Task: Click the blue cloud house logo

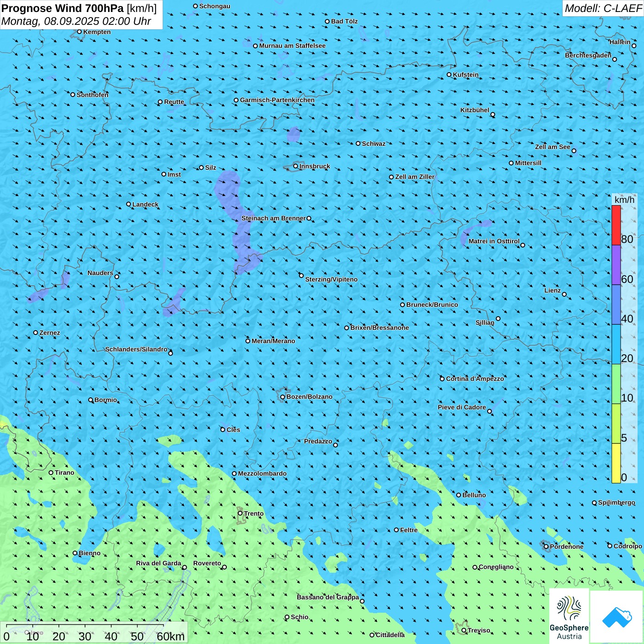Action: (x=617, y=616)
